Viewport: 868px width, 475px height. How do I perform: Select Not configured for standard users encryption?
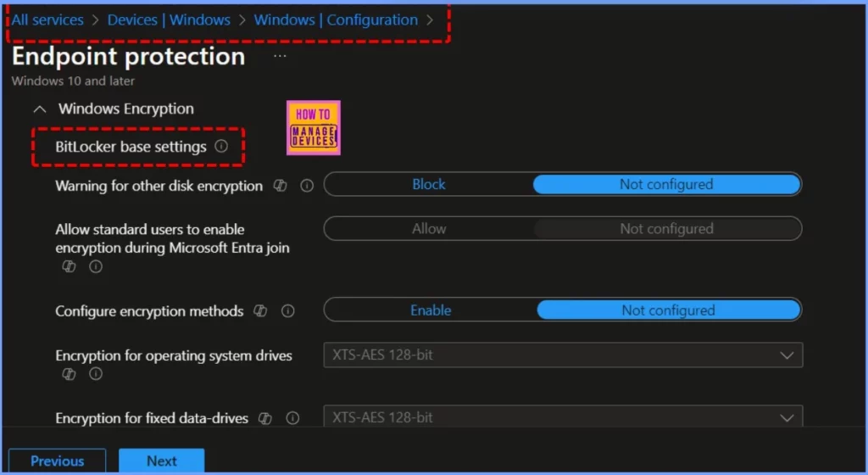[666, 229]
